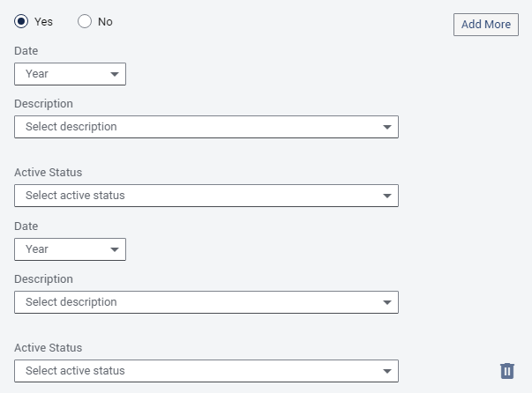Delete the second entry using trash icon
The width and height of the screenshot is (532, 393).
[507, 371]
